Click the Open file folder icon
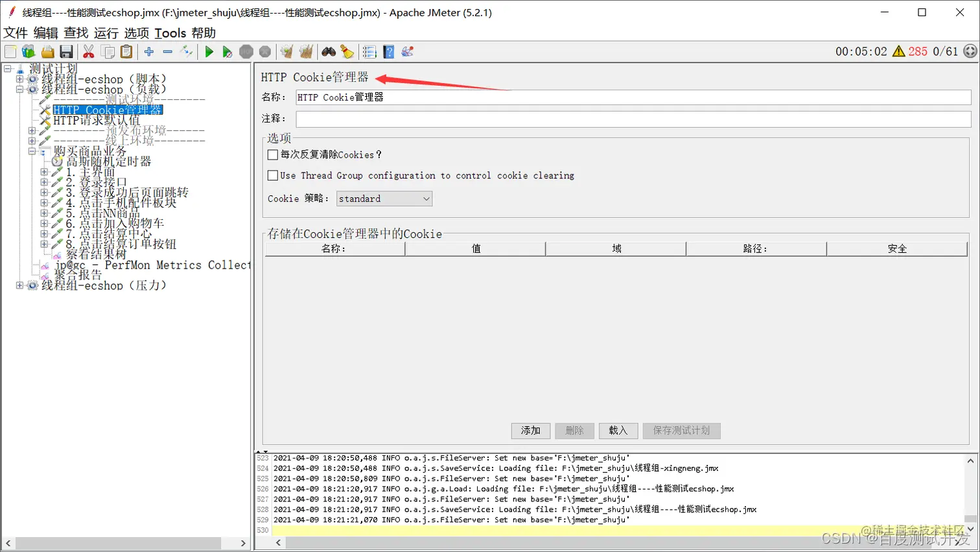Screen dimensions: 980x552 coord(47,52)
